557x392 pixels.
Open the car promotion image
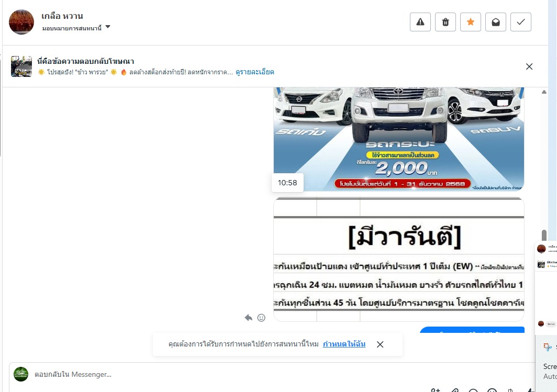pyautogui.click(x=398, y=139)
